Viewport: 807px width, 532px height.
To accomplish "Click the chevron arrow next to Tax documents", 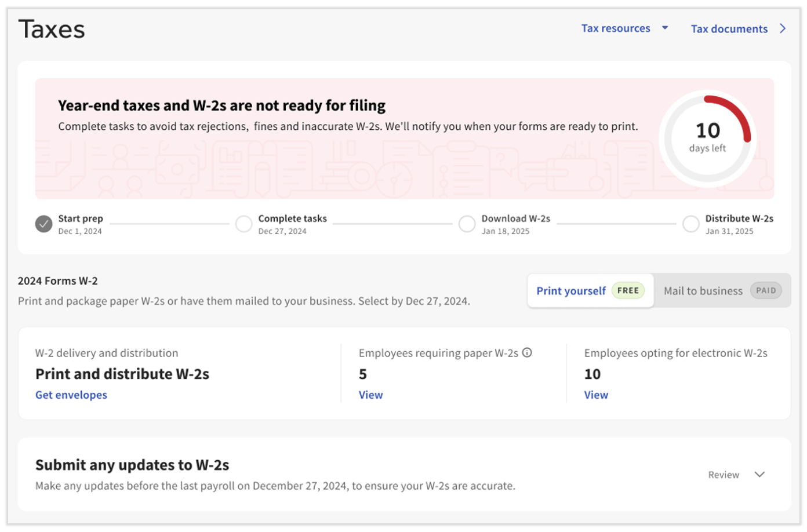I will pos(783,27).
